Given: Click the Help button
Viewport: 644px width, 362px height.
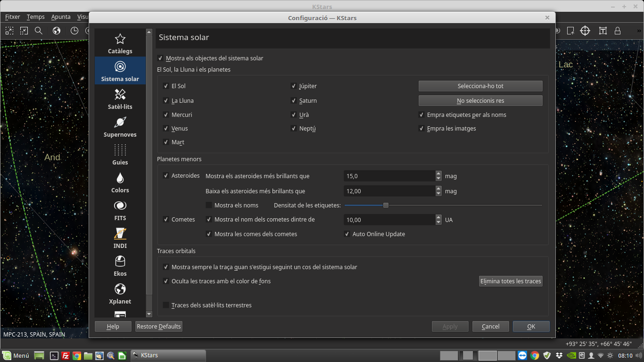Looking at the screenshot, I should [113, 327].
